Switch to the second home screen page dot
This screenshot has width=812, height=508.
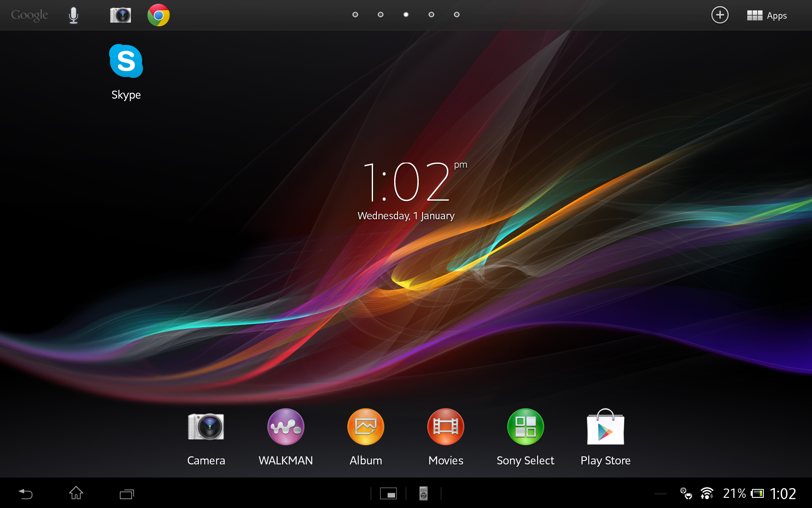[381, 15]
